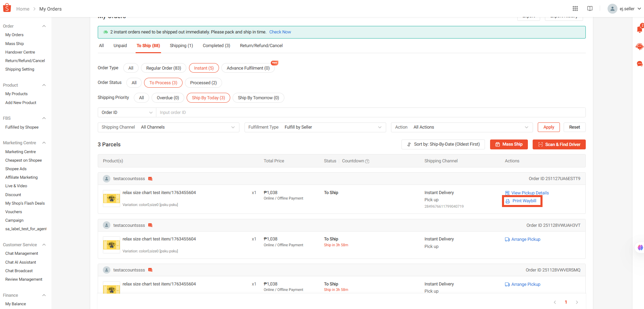
Task: Click the Apply filter button
Action: tap(549, 127)
